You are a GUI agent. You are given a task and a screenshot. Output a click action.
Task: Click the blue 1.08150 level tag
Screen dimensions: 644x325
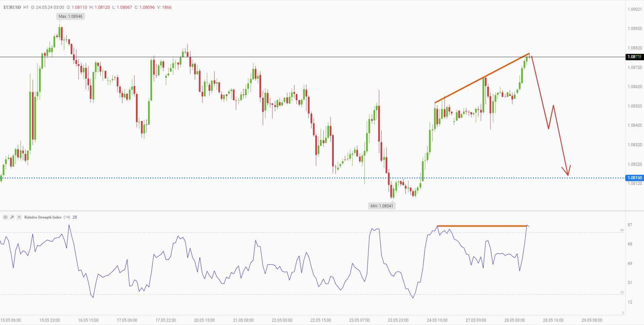click(634, 178)
